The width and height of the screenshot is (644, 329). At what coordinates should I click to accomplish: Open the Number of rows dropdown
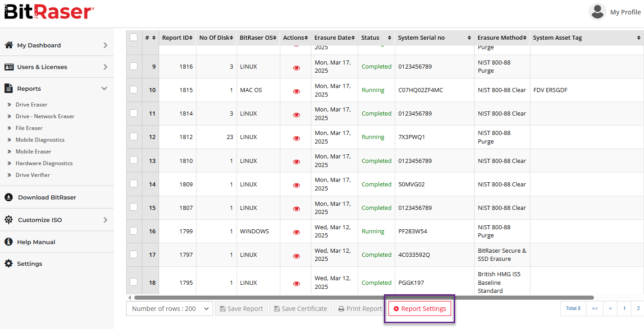pos(169,309)
